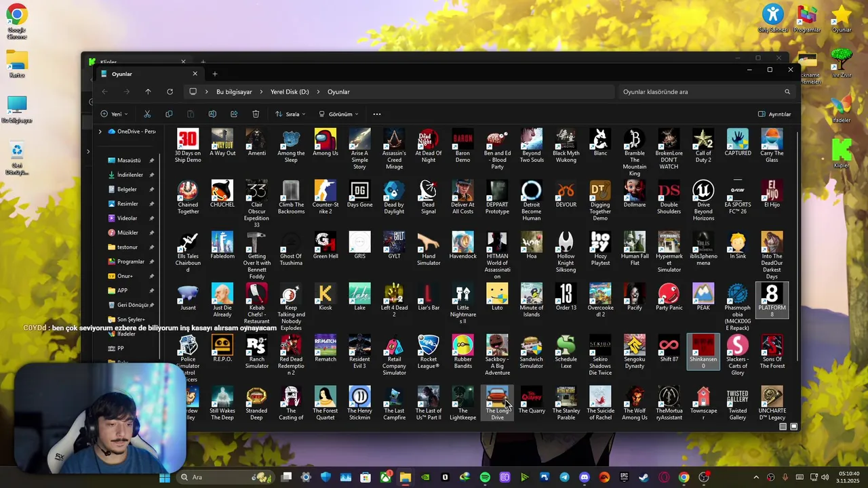Select the A Way Out shortcut
Image resolution: width=868 pixels, height=488 pixels.
(x=222, y=143)
